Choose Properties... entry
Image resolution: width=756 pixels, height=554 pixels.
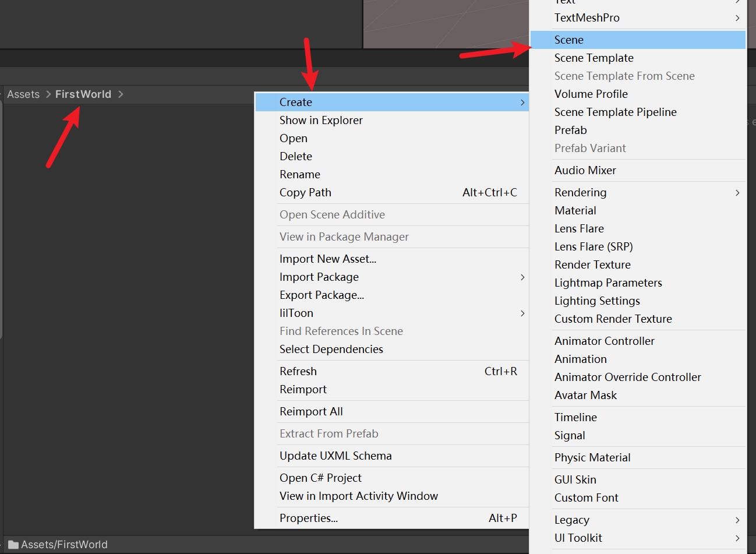tap(392, 518)
